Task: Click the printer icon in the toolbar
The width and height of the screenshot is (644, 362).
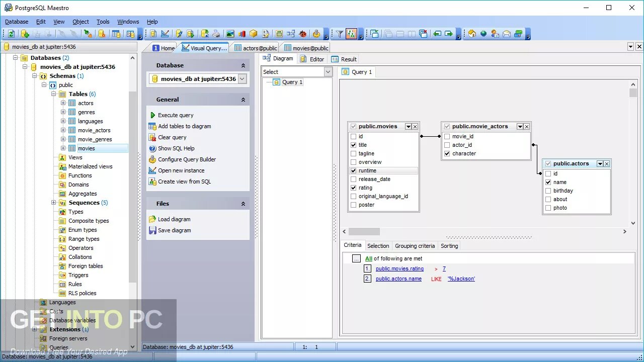Action: [x=216, y=34]
